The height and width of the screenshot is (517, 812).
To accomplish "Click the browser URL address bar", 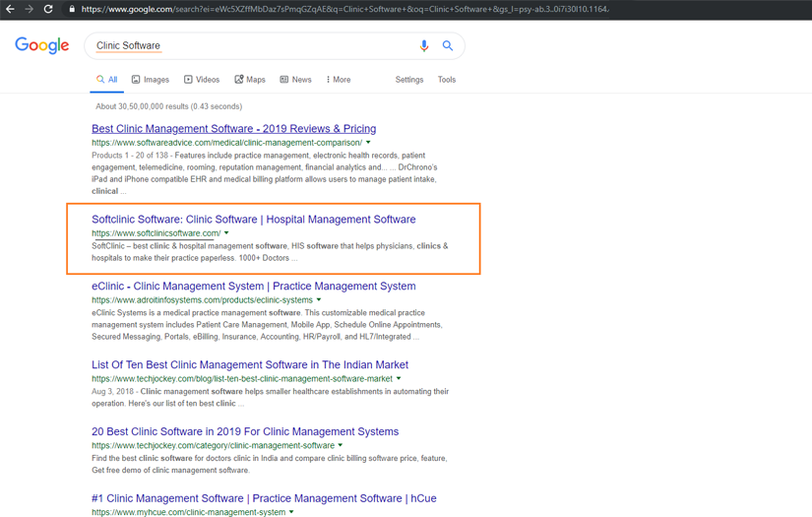I will [x=344, y=9].
